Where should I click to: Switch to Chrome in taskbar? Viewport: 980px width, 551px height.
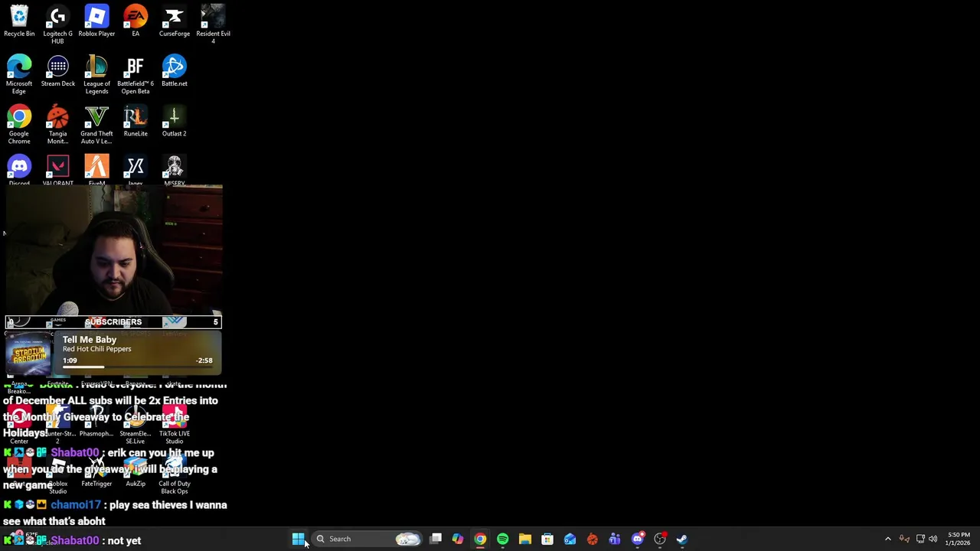coord(480,539)
